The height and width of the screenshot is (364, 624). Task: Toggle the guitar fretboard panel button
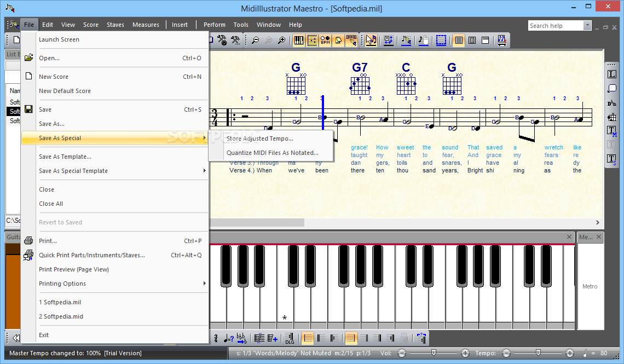tap(312, 40)
